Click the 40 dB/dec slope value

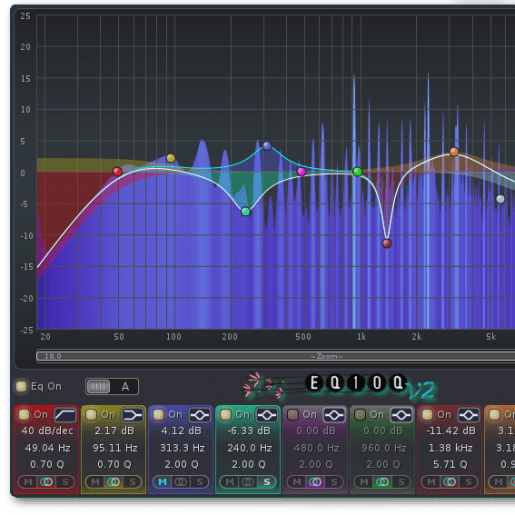point(47,431)
